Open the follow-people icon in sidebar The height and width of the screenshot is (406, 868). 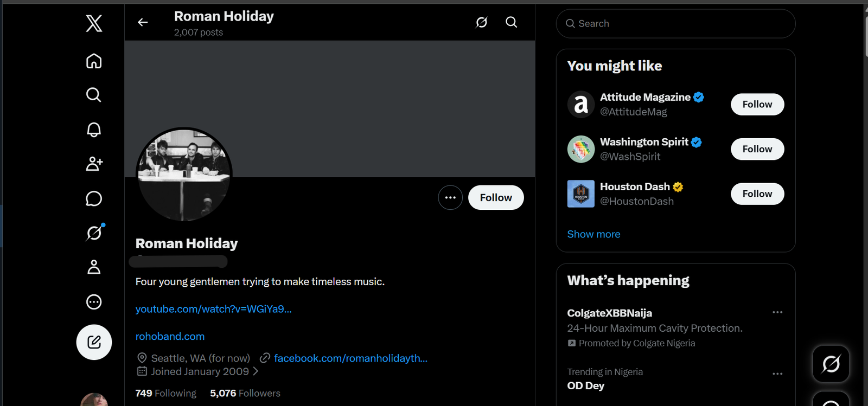coord(94,164)
